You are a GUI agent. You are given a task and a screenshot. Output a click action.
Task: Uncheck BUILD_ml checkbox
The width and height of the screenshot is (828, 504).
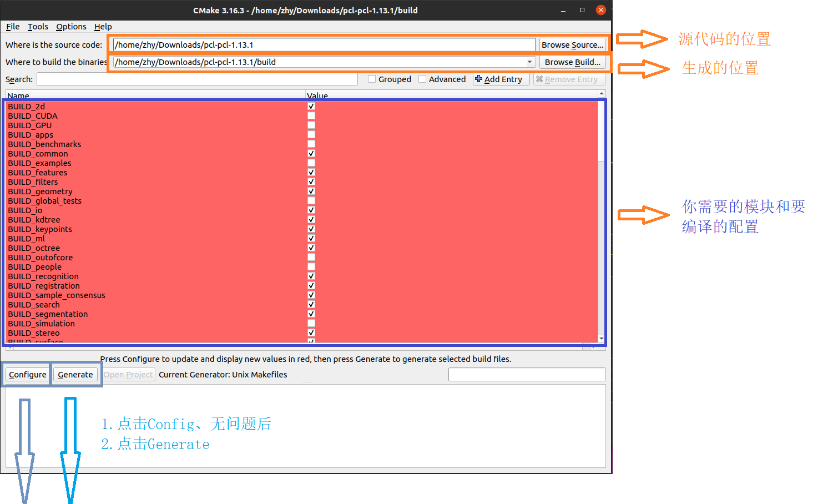pos(311,239)
